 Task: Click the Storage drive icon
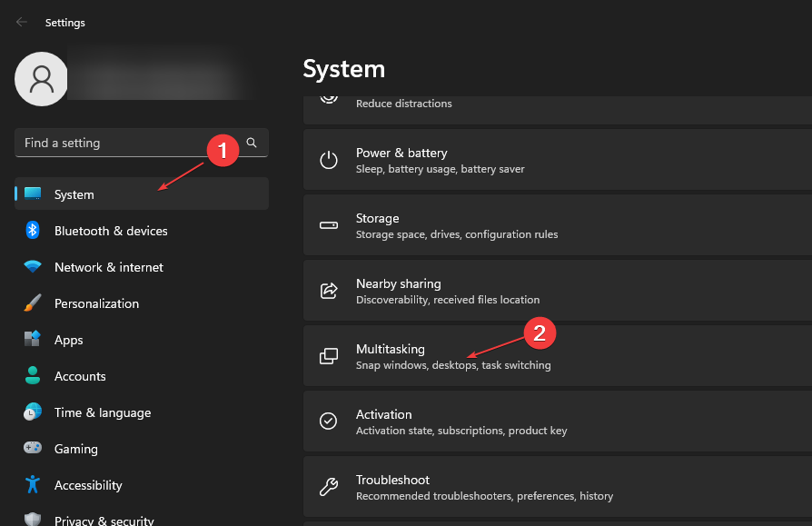(x=328, y=224)
